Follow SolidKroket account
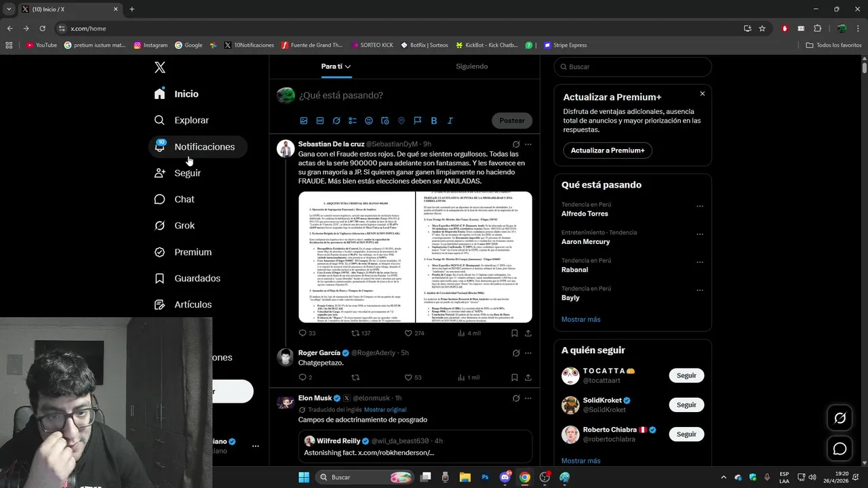The height and width of the screenshot is (488, 868). click(x=686, y=405)
